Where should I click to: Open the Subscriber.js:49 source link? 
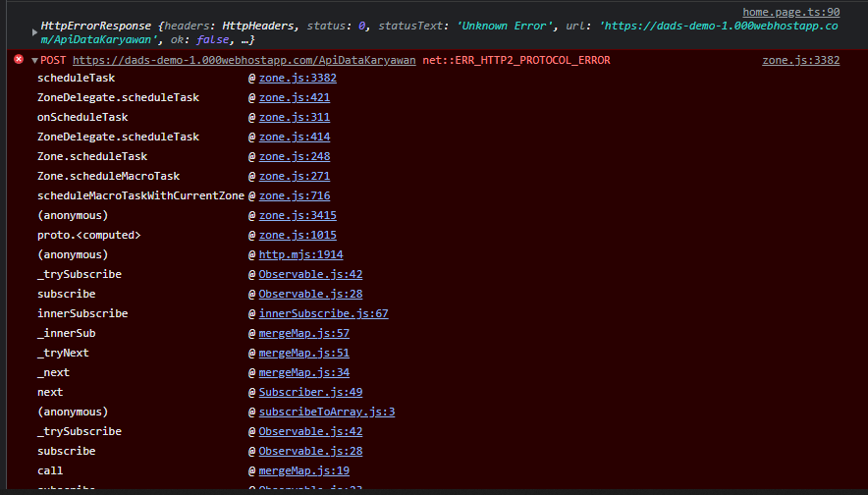[310, 393]
